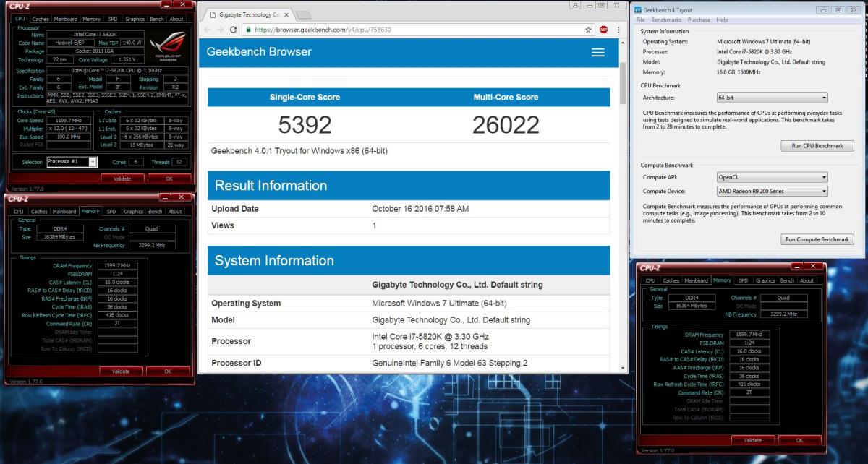This screenshot has width=868, height=464.
Task: Click the Multi-Core Score value 26022
Action: click(x=506, y=124)
